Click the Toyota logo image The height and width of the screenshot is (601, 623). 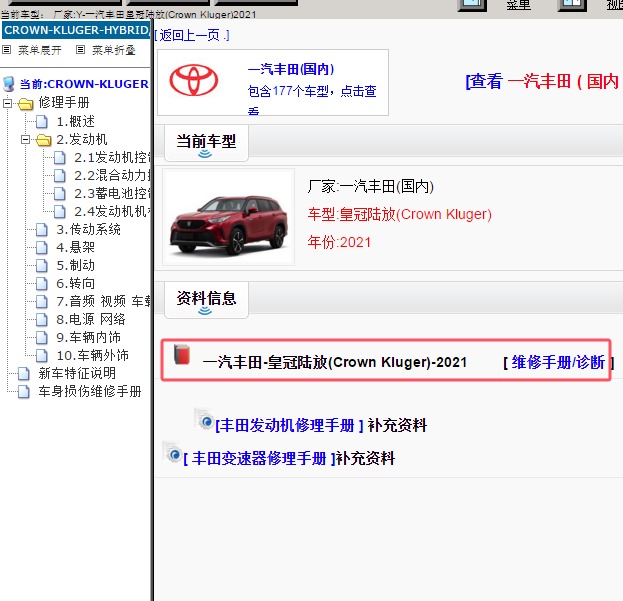194,80
